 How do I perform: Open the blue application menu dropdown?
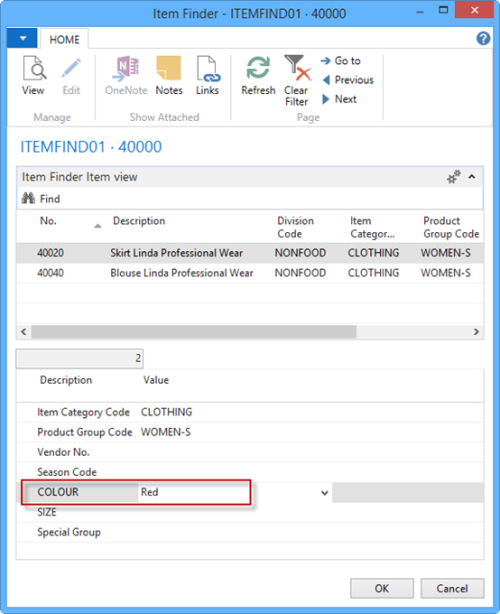click(x=22, y=38)
